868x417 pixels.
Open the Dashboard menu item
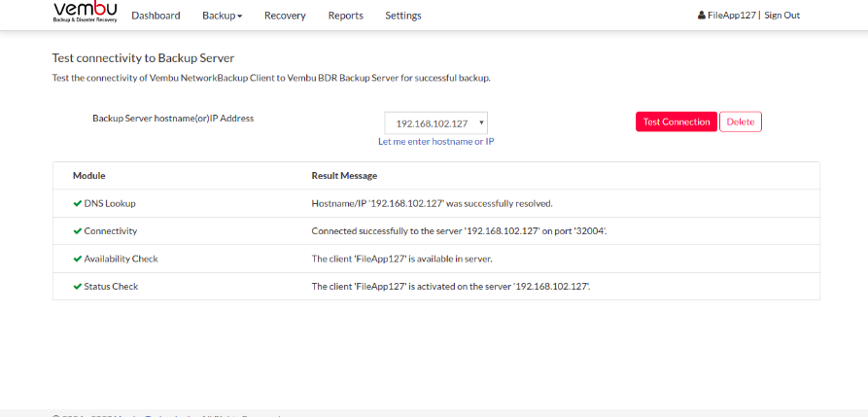coord(156,16)
